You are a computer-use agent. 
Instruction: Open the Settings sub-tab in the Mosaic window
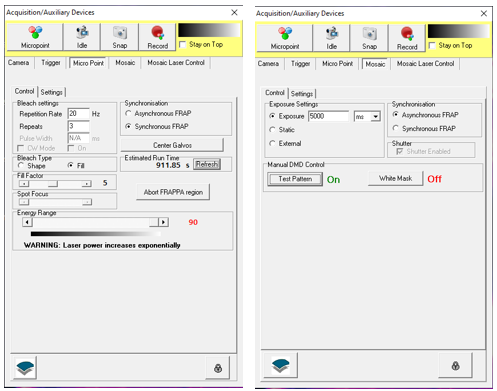pyautogui.click(x=302, y=94)
